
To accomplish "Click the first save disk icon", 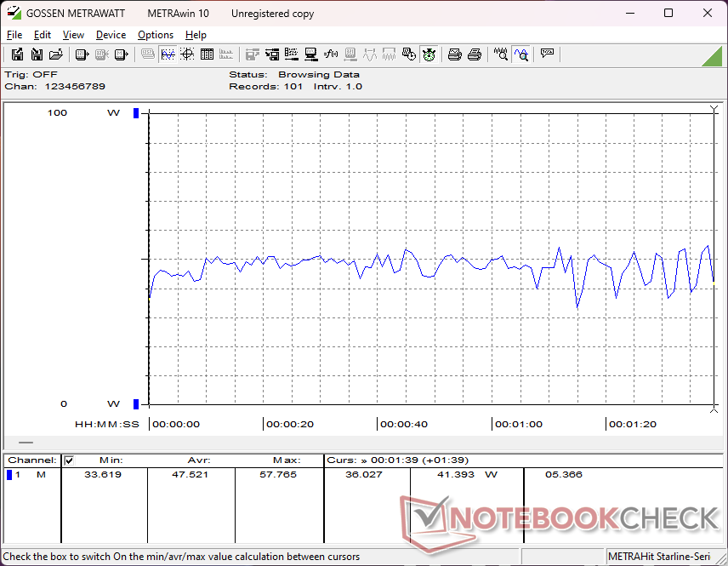I will [x=17, y=54].
